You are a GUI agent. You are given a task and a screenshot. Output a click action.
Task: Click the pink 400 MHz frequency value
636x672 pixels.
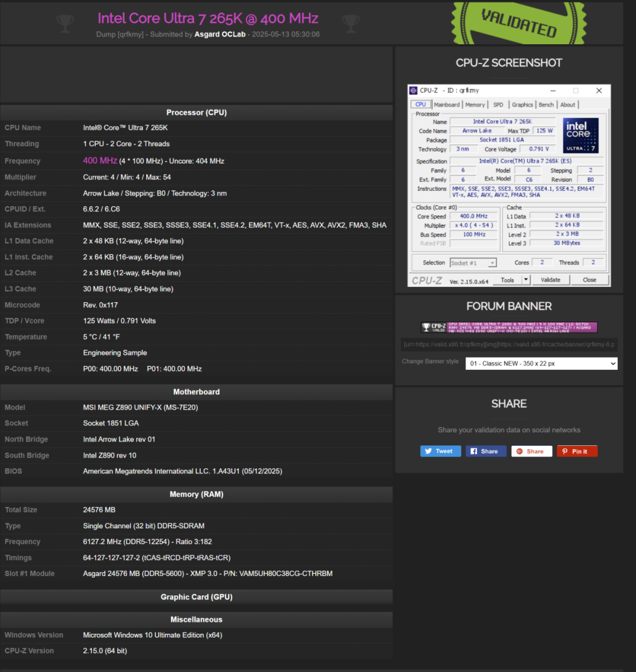click(100, 161)
